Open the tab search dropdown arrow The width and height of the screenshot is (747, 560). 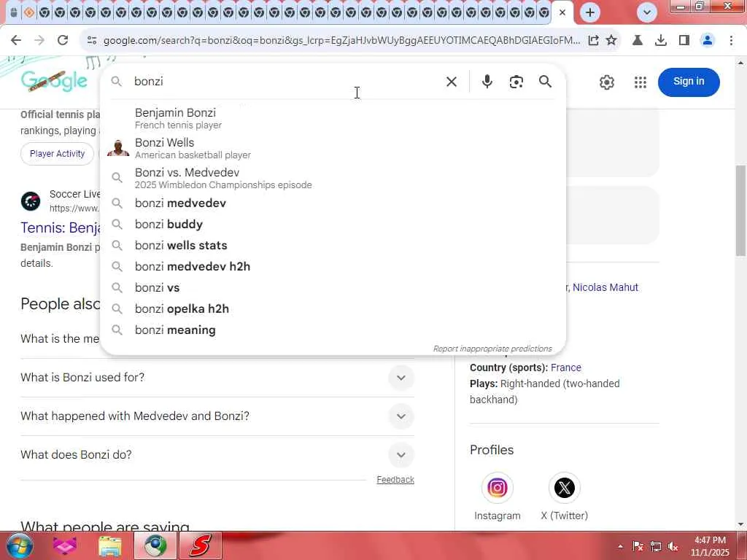(x=647, y=13)
